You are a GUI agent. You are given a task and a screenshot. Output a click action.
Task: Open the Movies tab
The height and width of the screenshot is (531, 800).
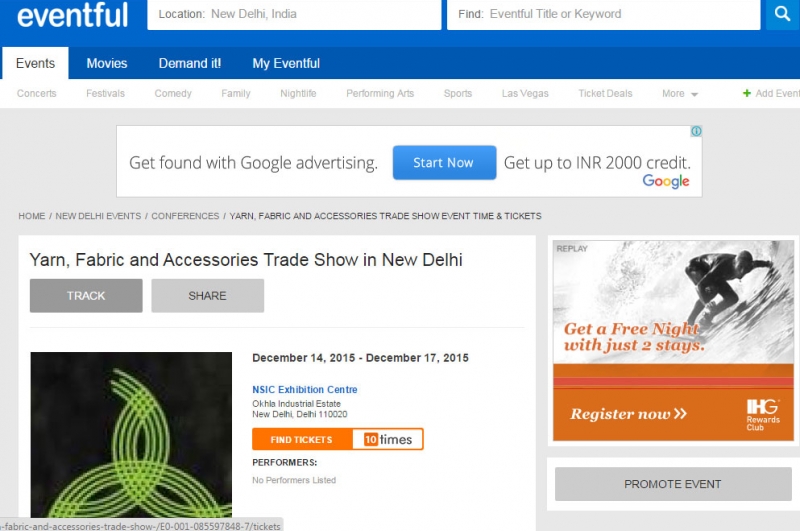tap(107, 63)
